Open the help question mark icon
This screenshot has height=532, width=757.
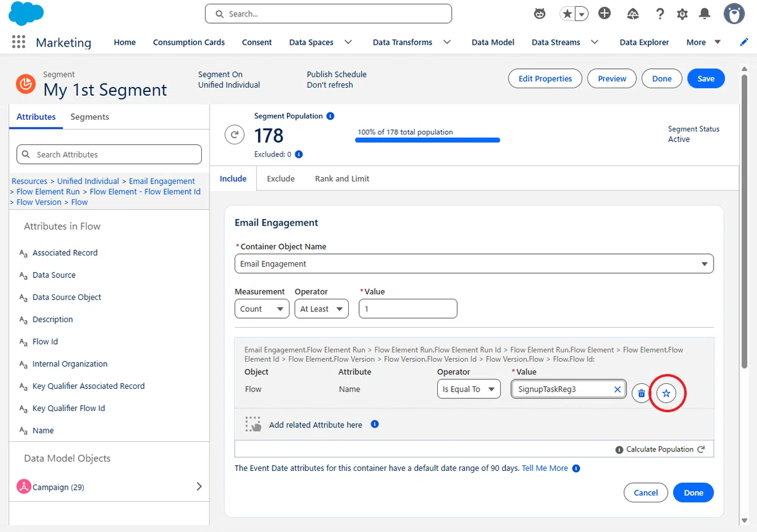(x=660, y=14)
